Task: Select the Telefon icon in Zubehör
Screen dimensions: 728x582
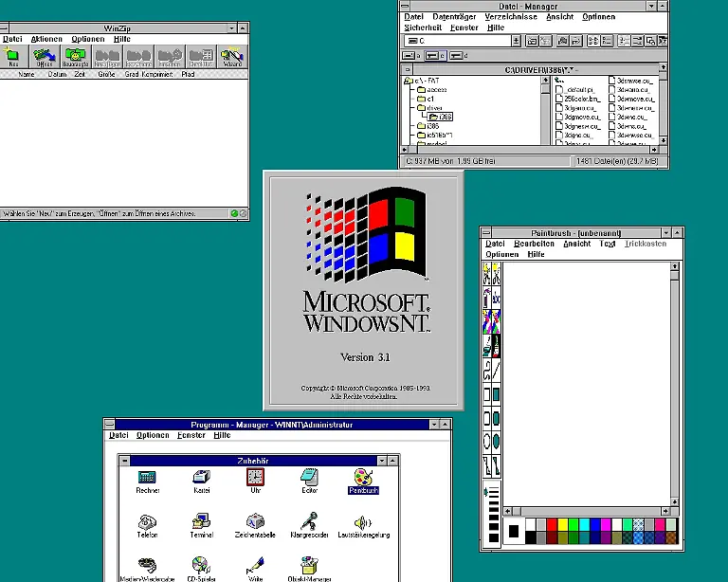Action: [x=147, y=526]
